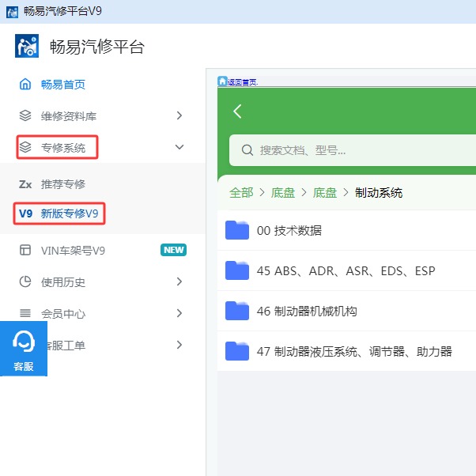The width and height of the screenshot is (476, 476).
Task: Open 畅易首页 home icon
Action: [x=25, y=84]
